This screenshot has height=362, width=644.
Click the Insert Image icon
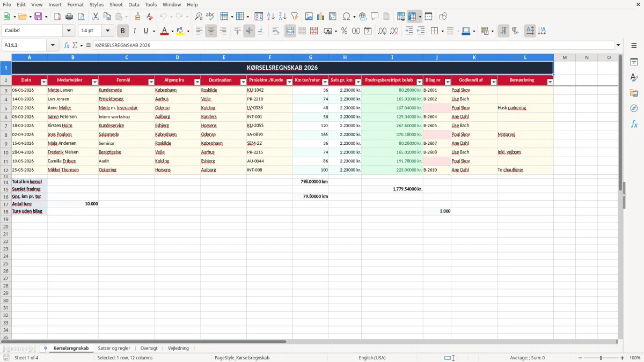point(309,17)
